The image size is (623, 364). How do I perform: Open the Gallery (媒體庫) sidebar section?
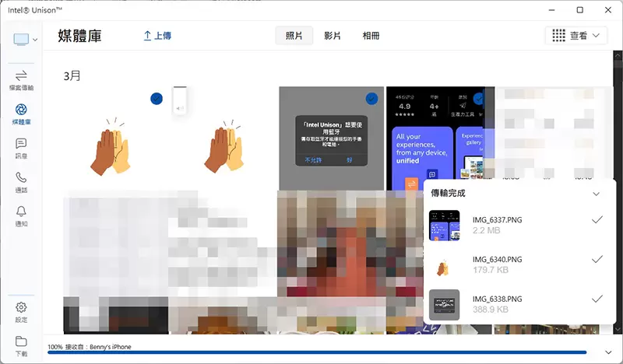(21, 114)
